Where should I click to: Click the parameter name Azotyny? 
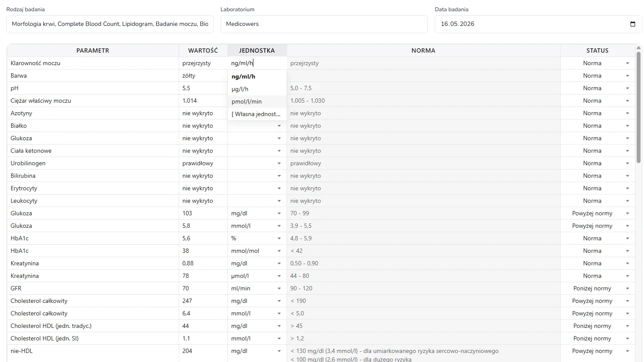[x=22, y=113]
